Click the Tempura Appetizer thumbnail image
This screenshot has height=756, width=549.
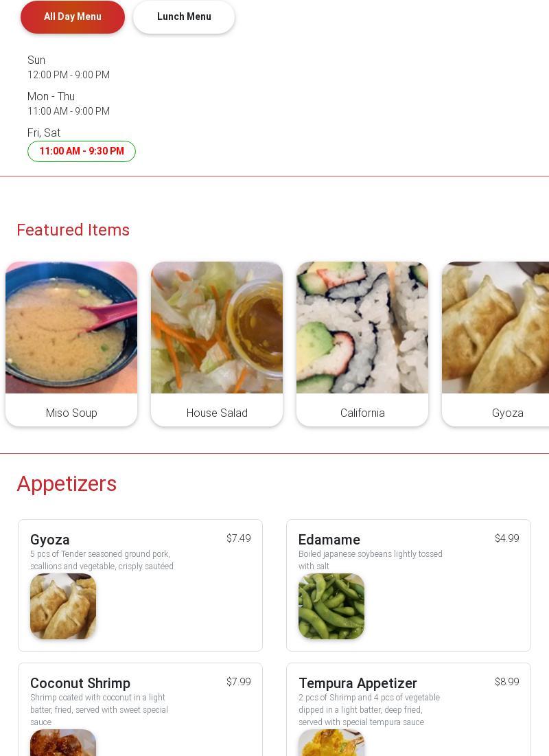tap(331, 742)
